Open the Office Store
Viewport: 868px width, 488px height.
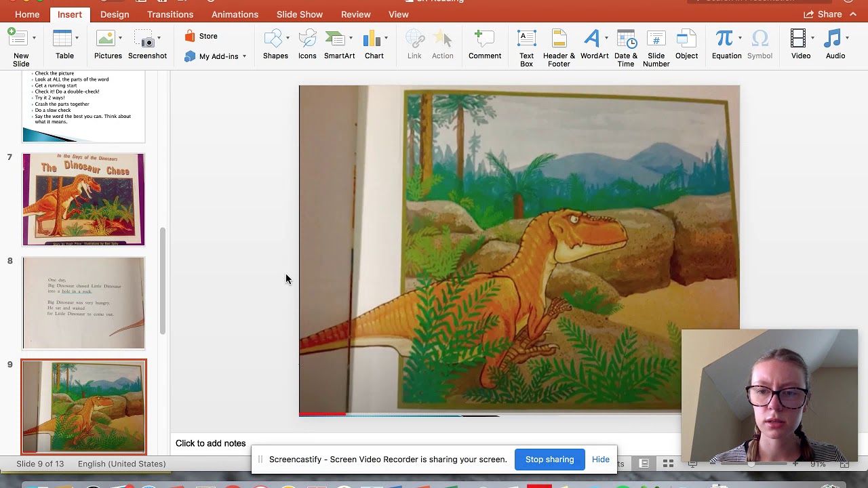coord(201,37)
